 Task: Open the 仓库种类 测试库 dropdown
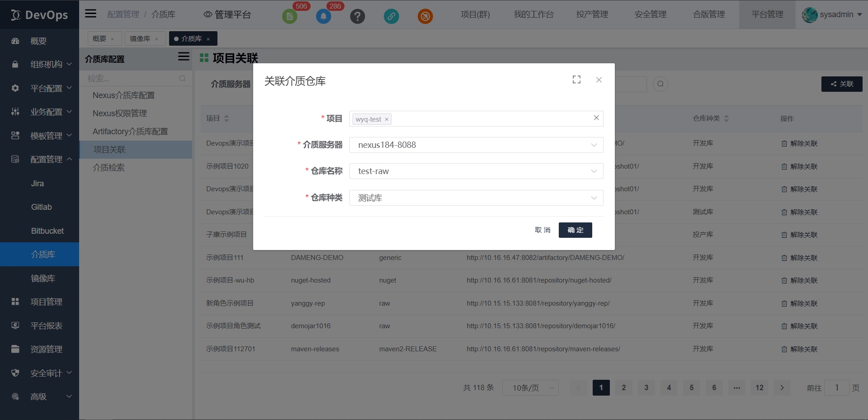(x=476, y=198)
